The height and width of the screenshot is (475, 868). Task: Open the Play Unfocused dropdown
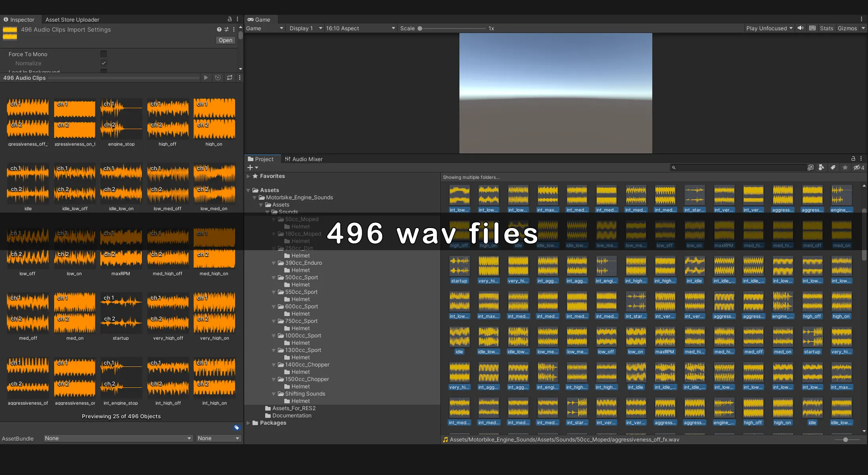(769, 28)
